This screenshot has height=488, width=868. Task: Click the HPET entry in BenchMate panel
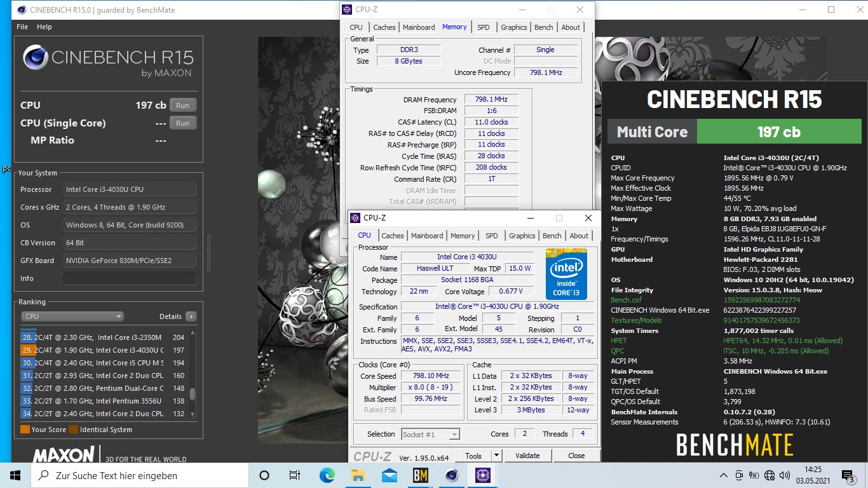(x=618, y=341)
